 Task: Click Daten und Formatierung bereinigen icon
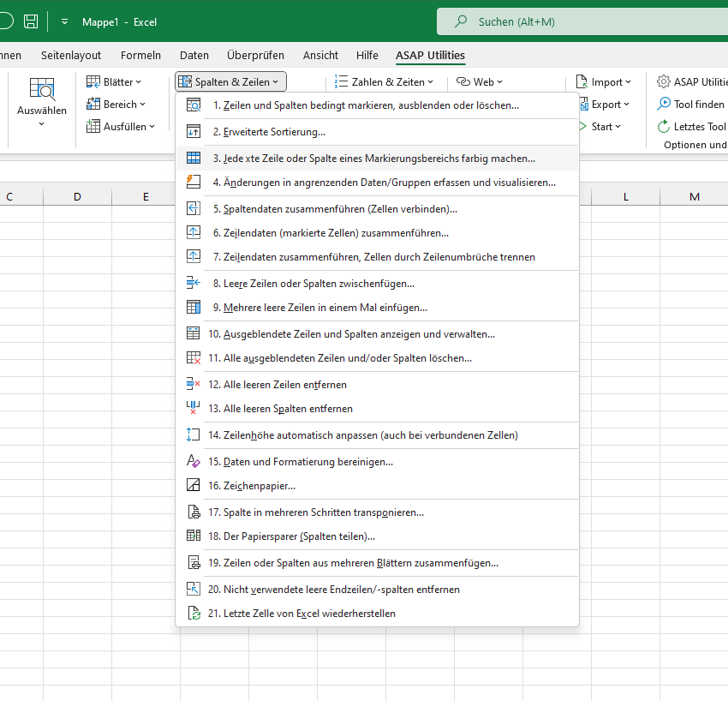pos(194,461)
